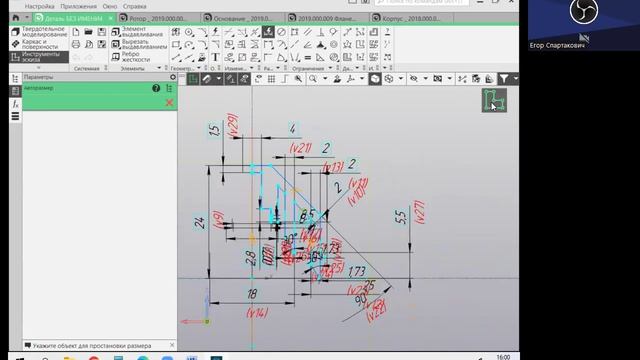Viewport: 640px width, 360px height.
Task: Toggle the hide-objects eye icon
Action: click(x=413, y=79)
